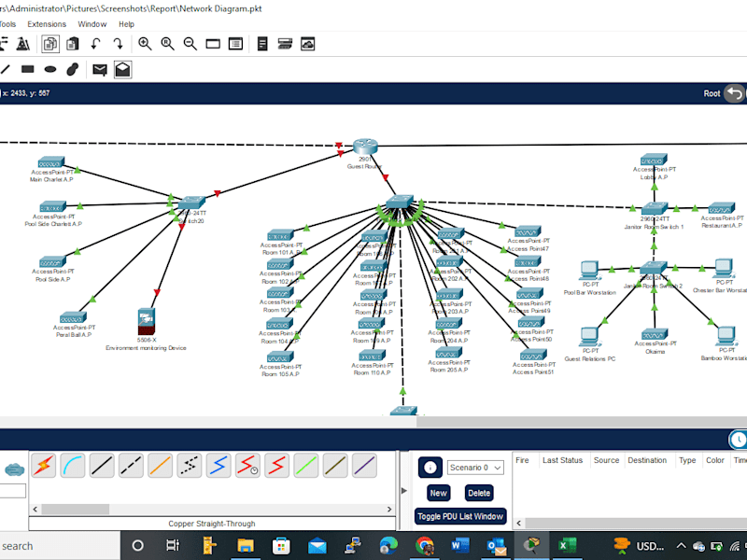Add a simple PDU closed envelope

100,69
